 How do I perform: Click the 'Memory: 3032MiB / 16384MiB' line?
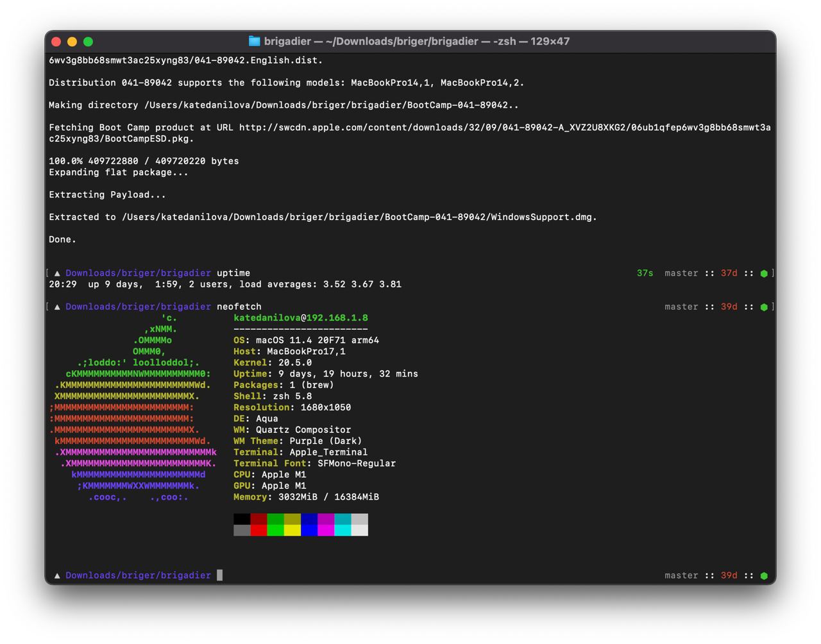(x=306, y=497)
